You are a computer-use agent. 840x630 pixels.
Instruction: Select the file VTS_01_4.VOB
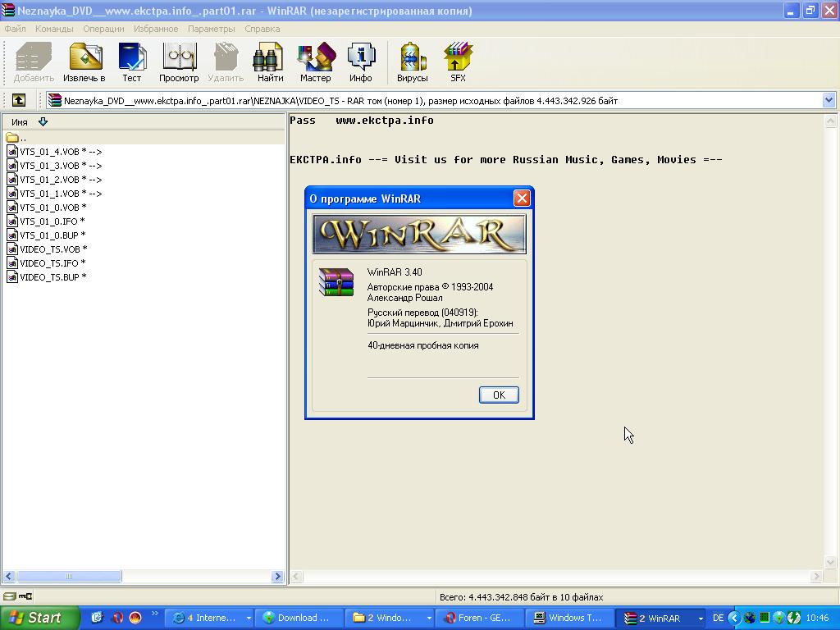54,152
